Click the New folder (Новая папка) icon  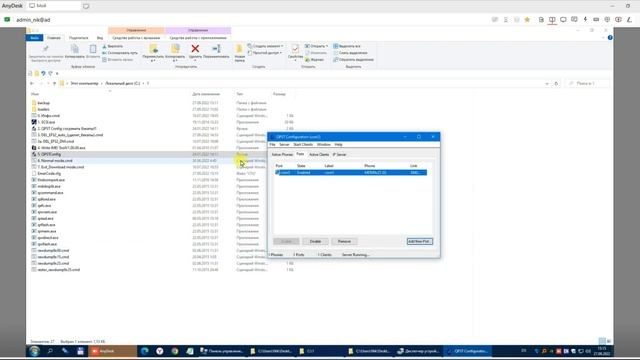click(239, 49)
